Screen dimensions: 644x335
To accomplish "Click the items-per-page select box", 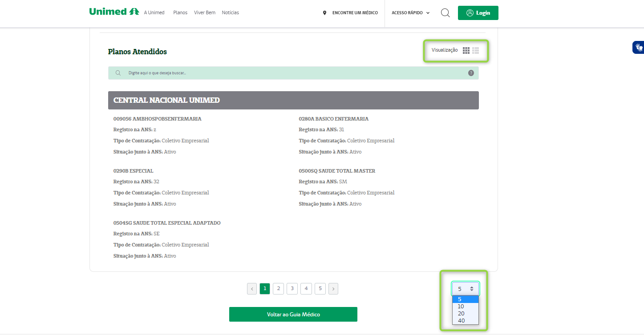I will pos(466,289).
